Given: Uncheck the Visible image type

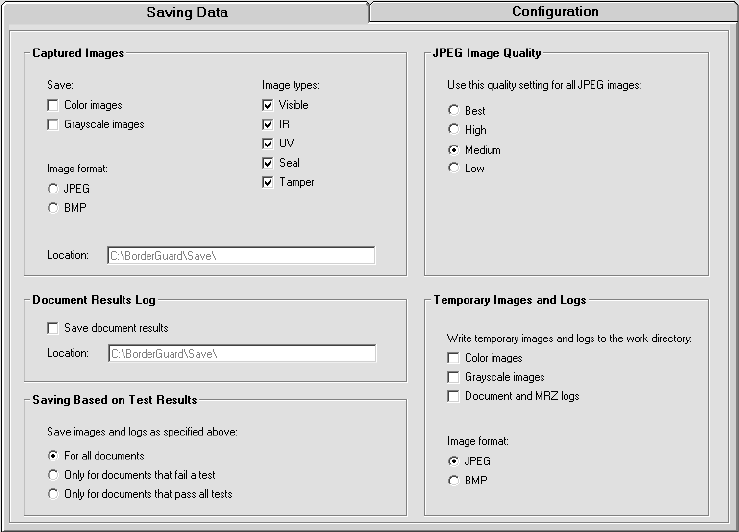Looking at the screenshot, I should pos(267,105).
